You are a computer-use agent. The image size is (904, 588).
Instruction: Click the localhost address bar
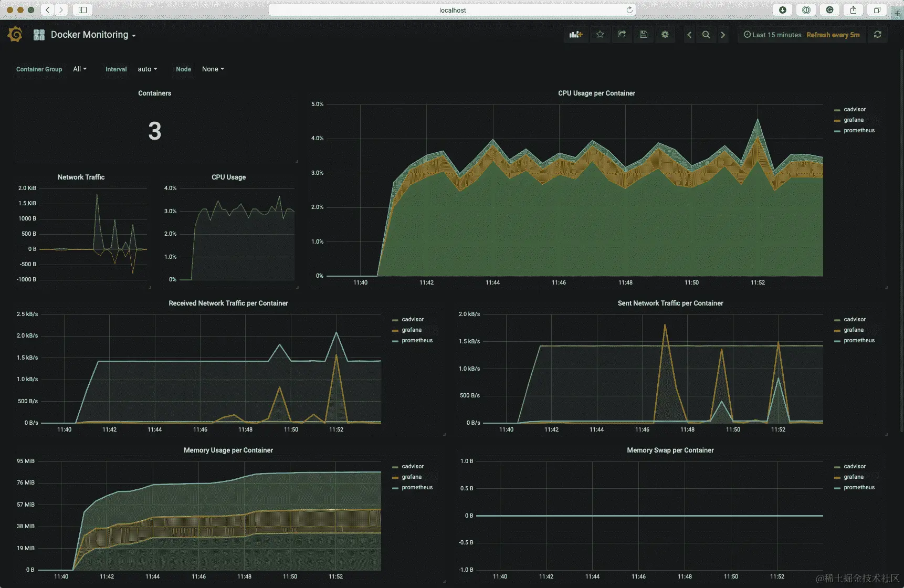[x=452, y=10]
